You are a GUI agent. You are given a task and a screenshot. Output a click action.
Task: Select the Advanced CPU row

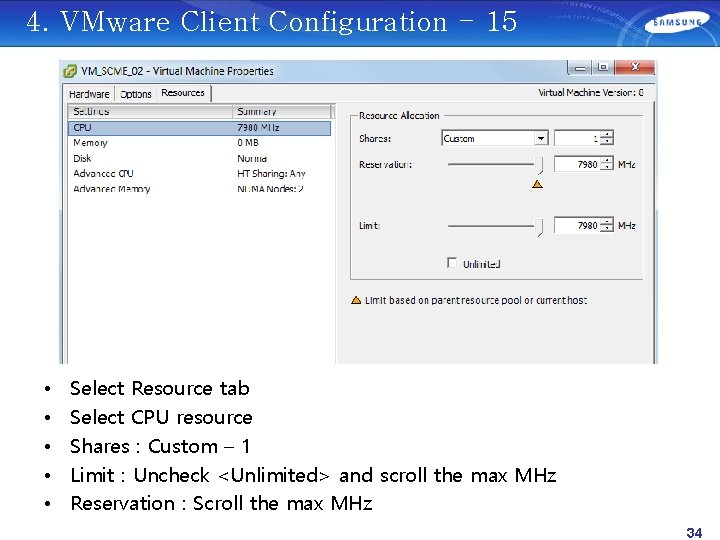[x=199, y=174]
